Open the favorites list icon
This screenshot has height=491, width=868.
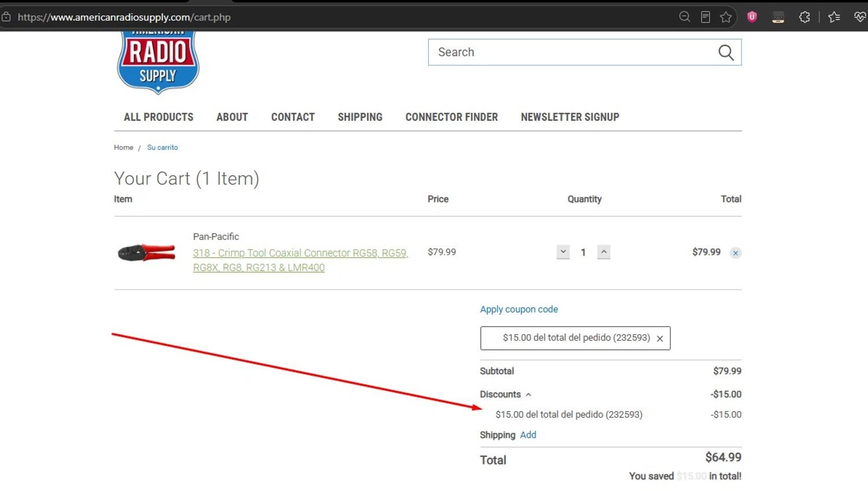click(x=834, y=17)
